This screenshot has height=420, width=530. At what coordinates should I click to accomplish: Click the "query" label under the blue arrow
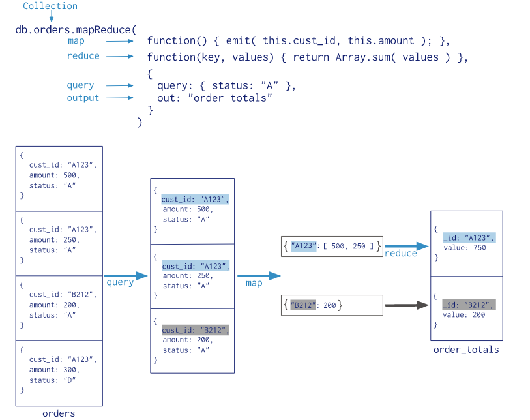click(121, 282)
